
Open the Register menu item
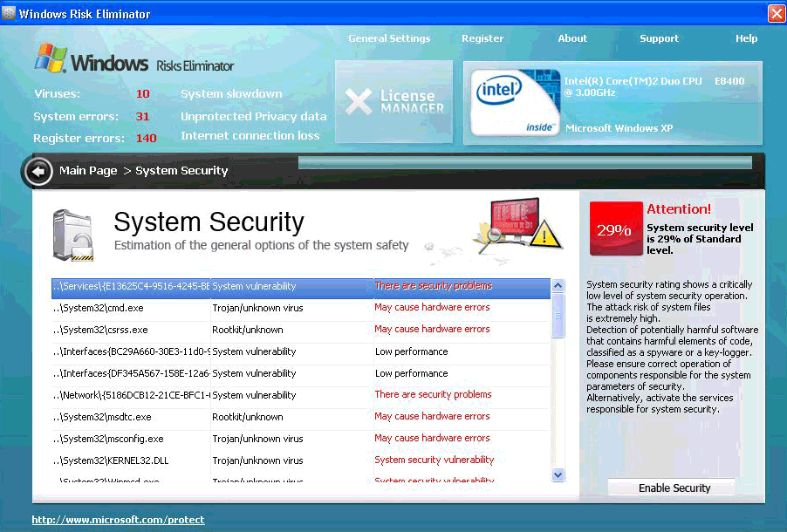tap(482, 38)
